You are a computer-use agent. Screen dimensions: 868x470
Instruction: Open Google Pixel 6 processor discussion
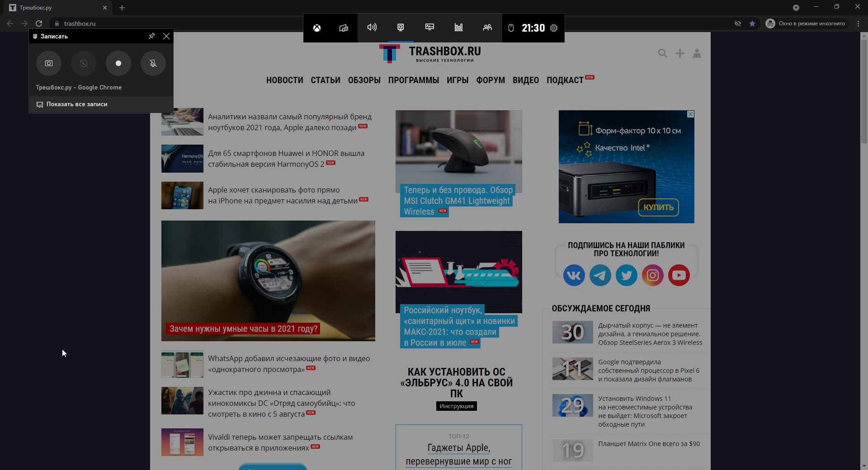pyautogui.click(x=649, y=371)
